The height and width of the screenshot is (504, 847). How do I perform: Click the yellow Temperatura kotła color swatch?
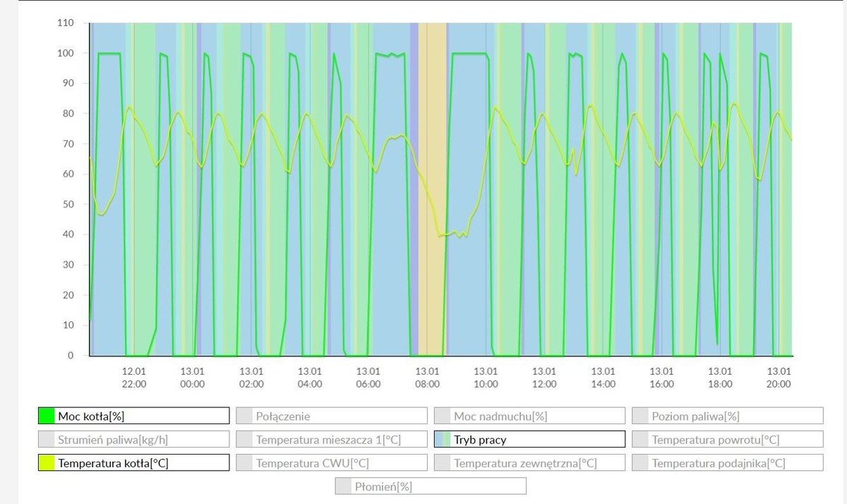click(x=47, y=463)
